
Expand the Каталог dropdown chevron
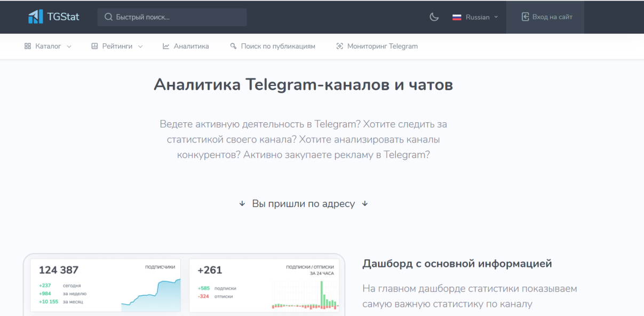[x=69, y=46]
